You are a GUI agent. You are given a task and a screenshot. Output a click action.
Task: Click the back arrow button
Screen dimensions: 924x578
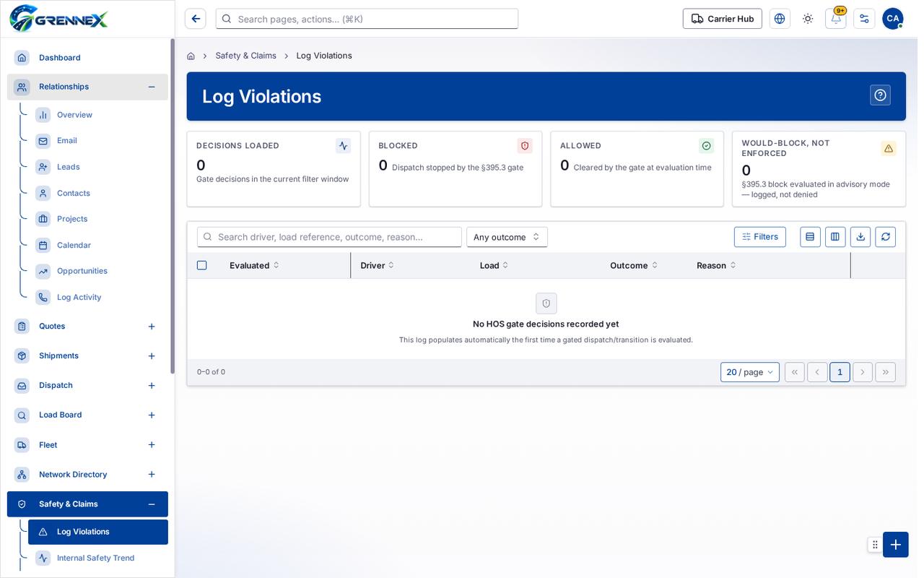196,19
